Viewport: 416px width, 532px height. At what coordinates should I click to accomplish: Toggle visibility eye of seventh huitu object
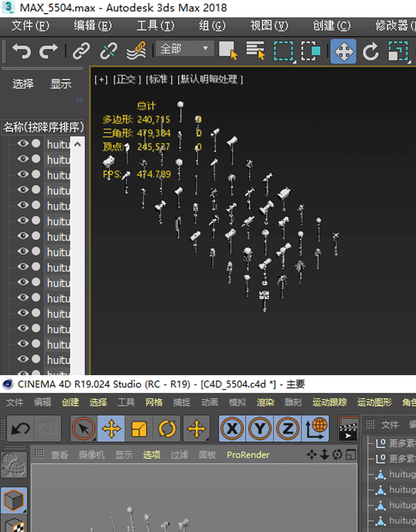pyautogui.click(x=23, y=236)
